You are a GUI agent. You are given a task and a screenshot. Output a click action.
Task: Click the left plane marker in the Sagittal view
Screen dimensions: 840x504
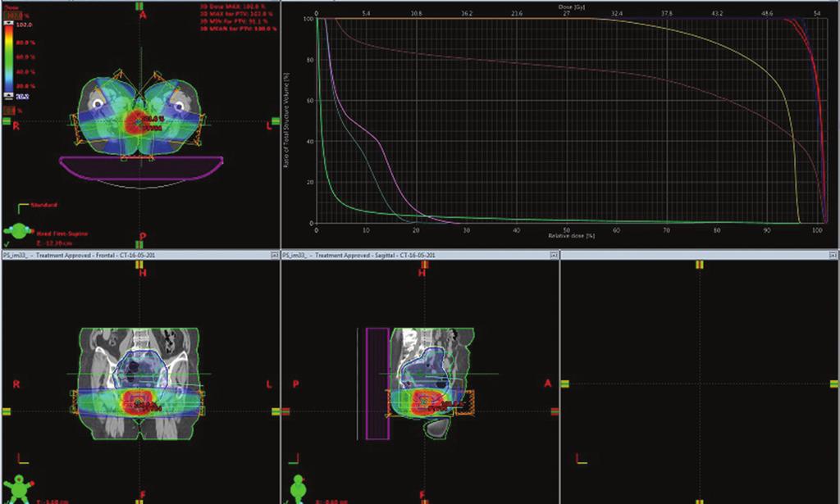click(286, 411)
